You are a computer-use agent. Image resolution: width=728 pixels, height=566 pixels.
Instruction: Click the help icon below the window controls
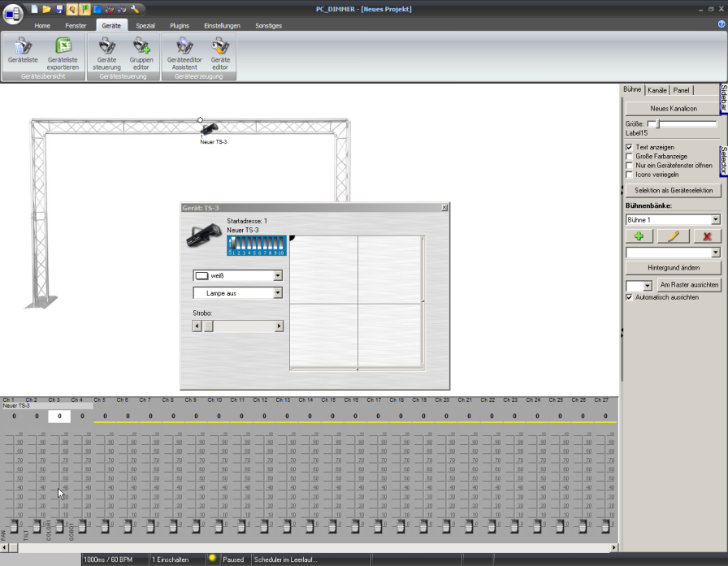[721, 24]
